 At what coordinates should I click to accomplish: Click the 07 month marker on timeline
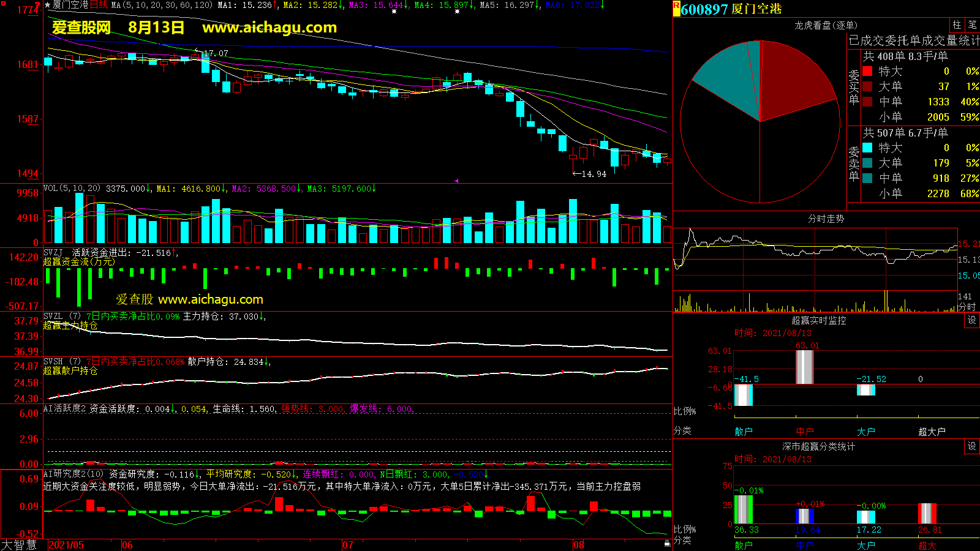click(x=347, y=545)
